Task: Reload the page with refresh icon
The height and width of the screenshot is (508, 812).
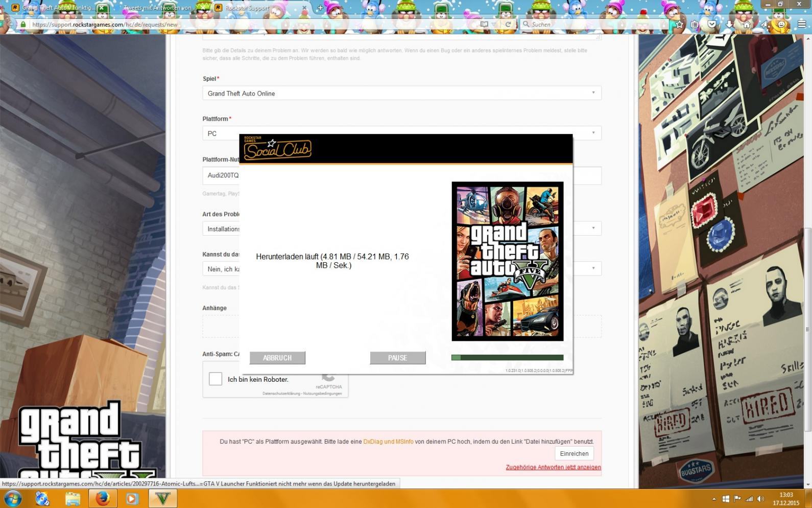Action: coord(508,24)
